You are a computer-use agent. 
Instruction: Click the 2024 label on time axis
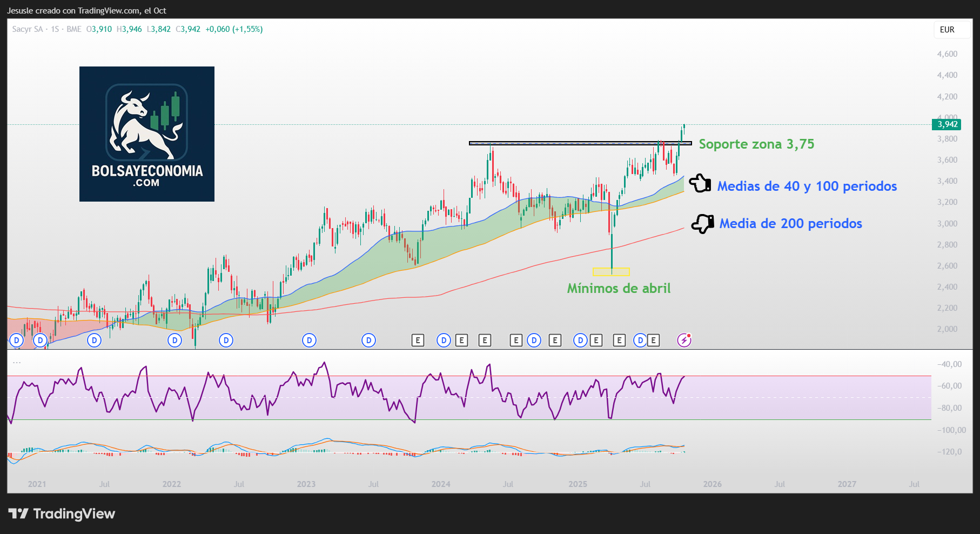click(x=441, y=484)
